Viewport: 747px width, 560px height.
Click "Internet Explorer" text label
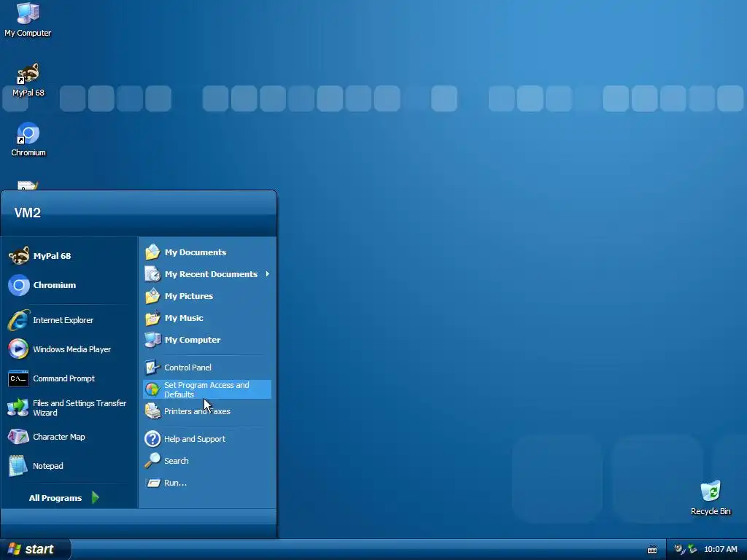point(63,320)
